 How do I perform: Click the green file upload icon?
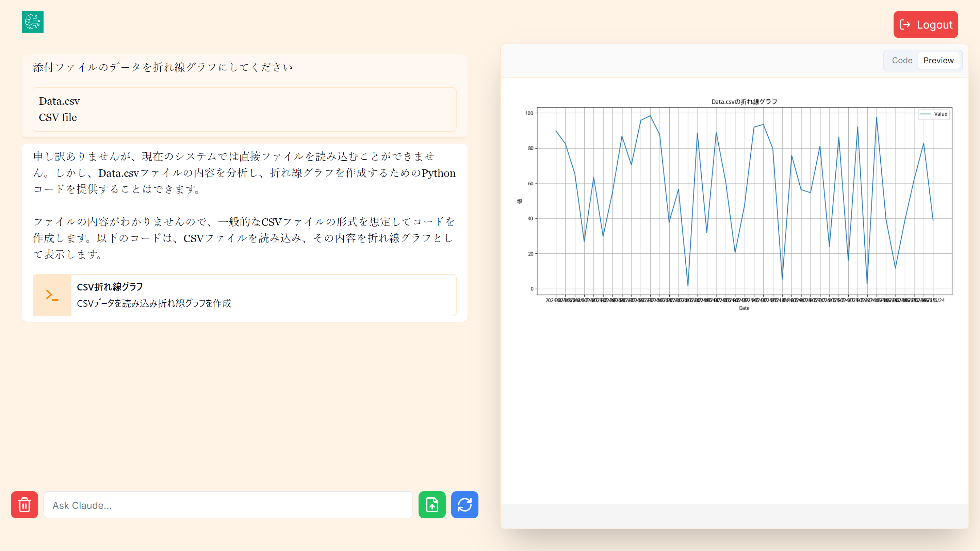[432, 505]
